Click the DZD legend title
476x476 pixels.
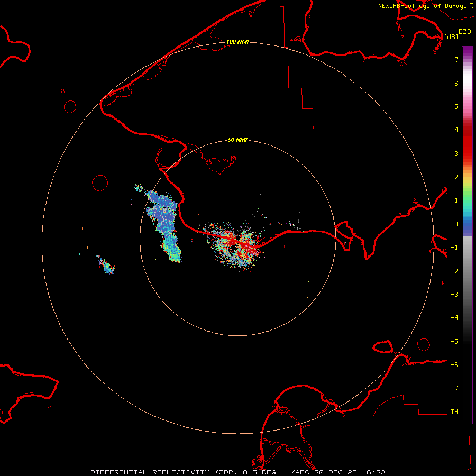click(465, 32)
